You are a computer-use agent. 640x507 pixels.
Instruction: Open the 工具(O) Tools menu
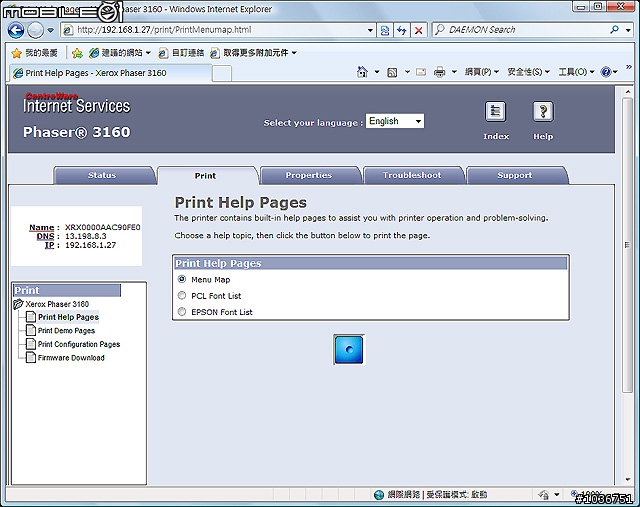click(576, 72)
